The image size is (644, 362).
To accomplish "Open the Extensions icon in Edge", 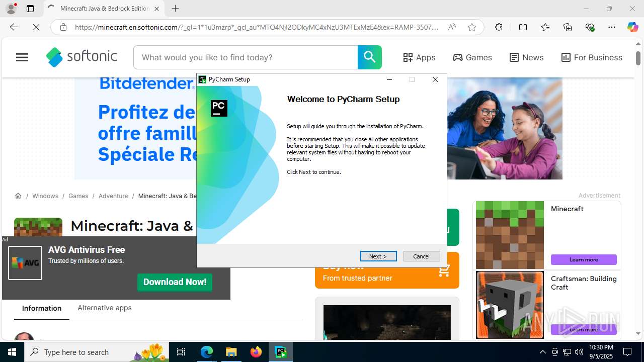I will [x=499, y=27].
